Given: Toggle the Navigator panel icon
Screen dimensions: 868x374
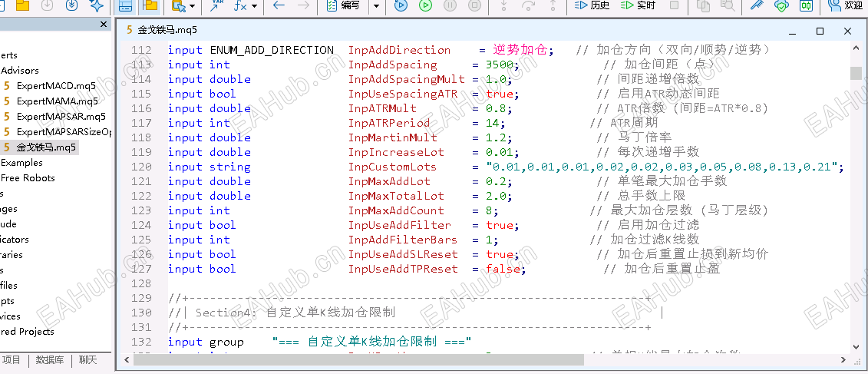Looking at the screenshot, I should pos(150,5).
